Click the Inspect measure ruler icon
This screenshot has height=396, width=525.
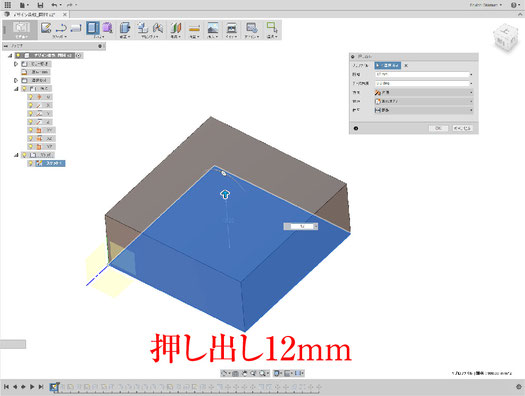coord(194,28)
